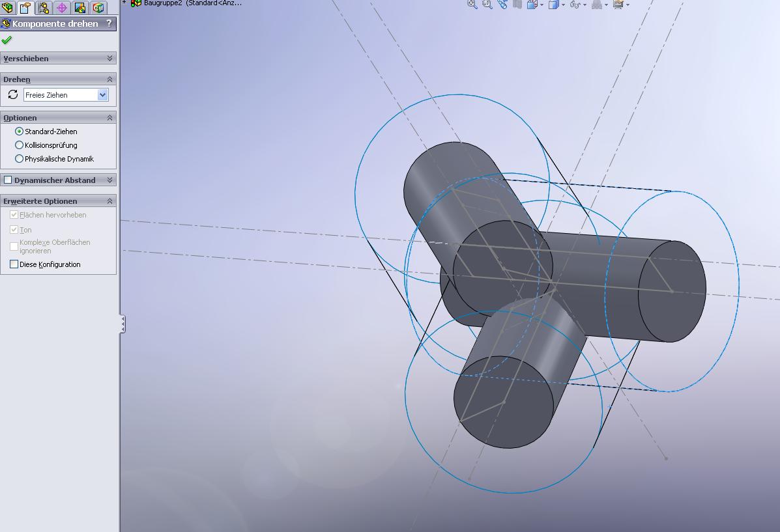This screenshot has width=780, height=532.
Task: Click the Zoom to Fit magnifier
Action: pyautogui.click(x=472, y=5)
